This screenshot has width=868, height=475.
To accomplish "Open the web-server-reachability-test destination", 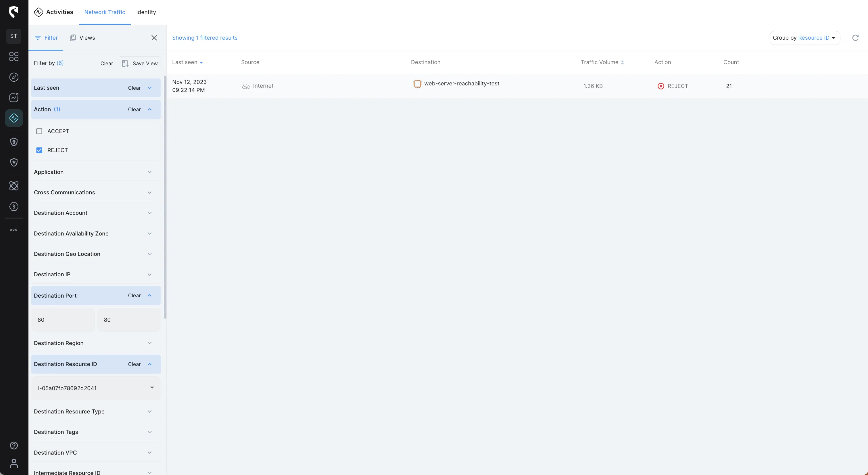I will (462, 84).
